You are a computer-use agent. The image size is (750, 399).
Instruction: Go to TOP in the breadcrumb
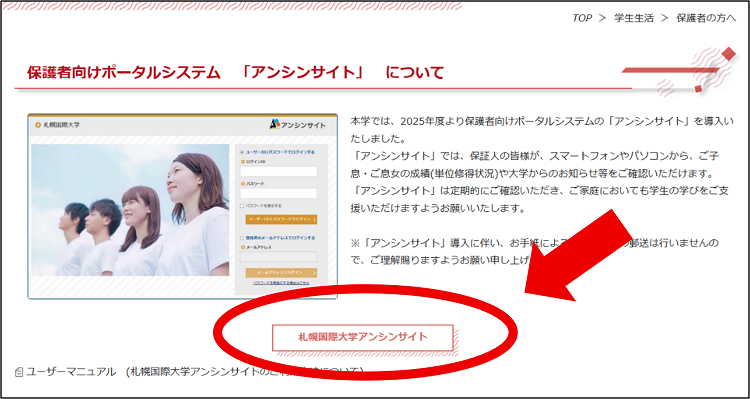582,18
